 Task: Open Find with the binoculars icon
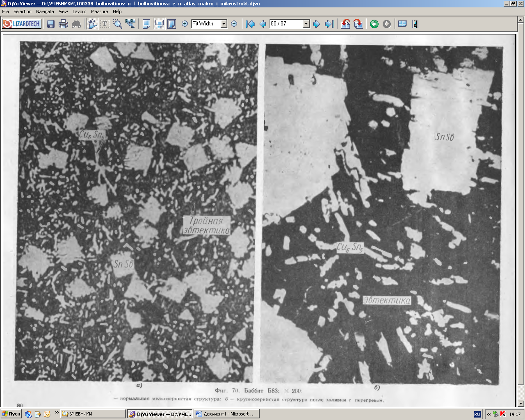click(76, 24)
